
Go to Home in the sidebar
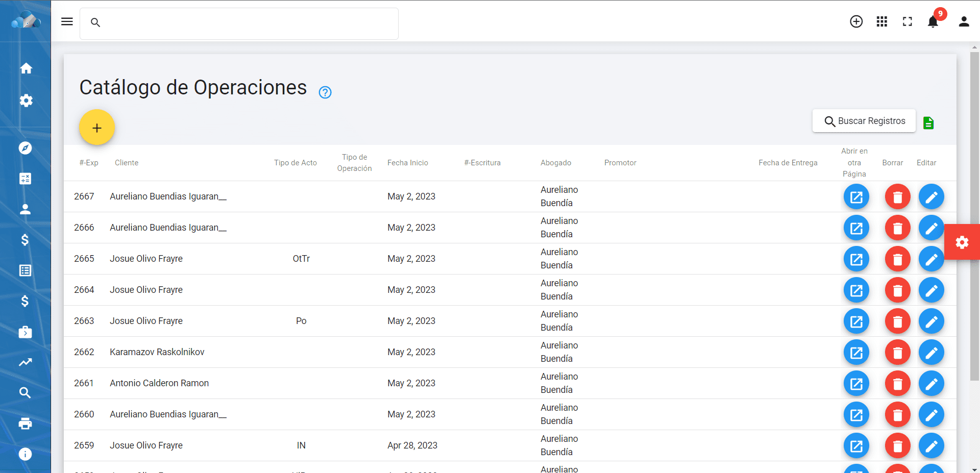(26, 68)
